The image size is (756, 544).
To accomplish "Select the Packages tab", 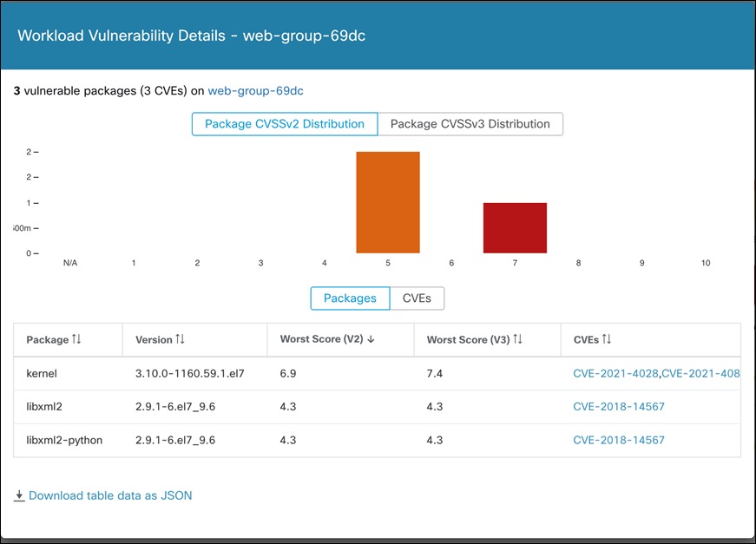I will [350, 298].
